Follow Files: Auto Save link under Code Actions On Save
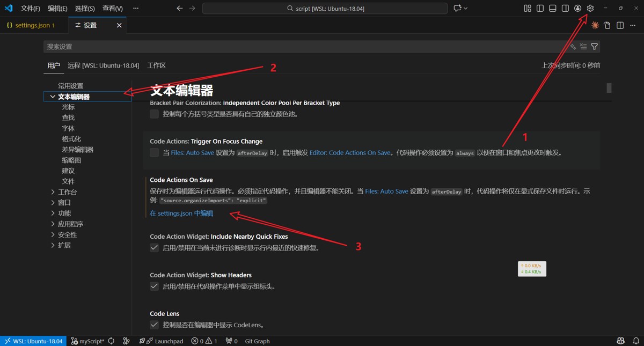The image size is (644, 346). click(386, 192)
